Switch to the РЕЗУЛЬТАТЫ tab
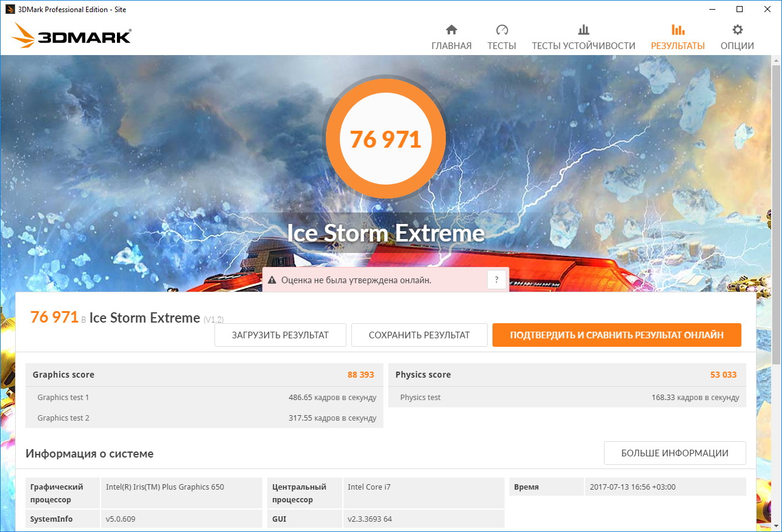This screenshot has width=782, height=532. [677, 38]
